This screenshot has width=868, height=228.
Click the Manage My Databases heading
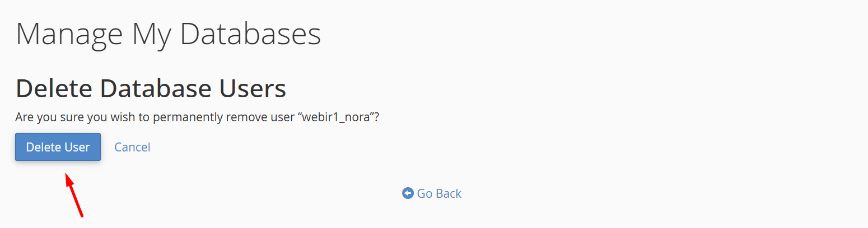168,34
